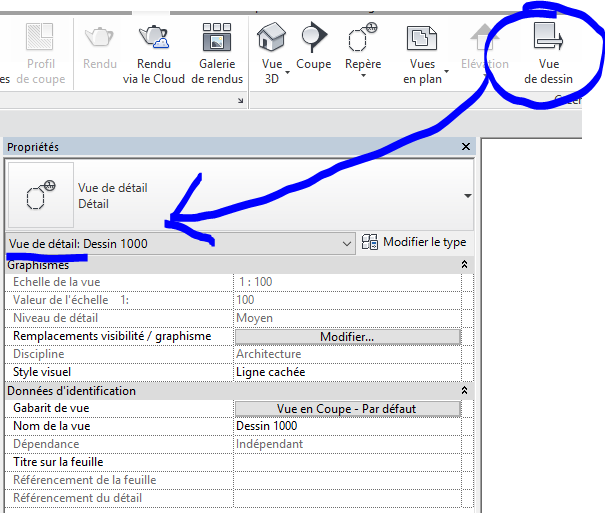The width and height of the screenshot is (605, 513).
Task: Collapse the Données d'identification section
Action: pos(465,390)
